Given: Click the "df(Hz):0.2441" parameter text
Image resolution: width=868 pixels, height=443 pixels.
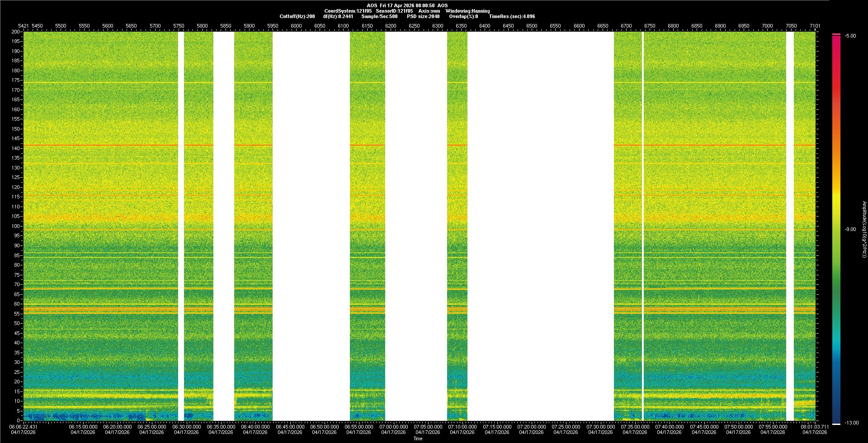Looking at the screenshot, I should click(338, 16).
